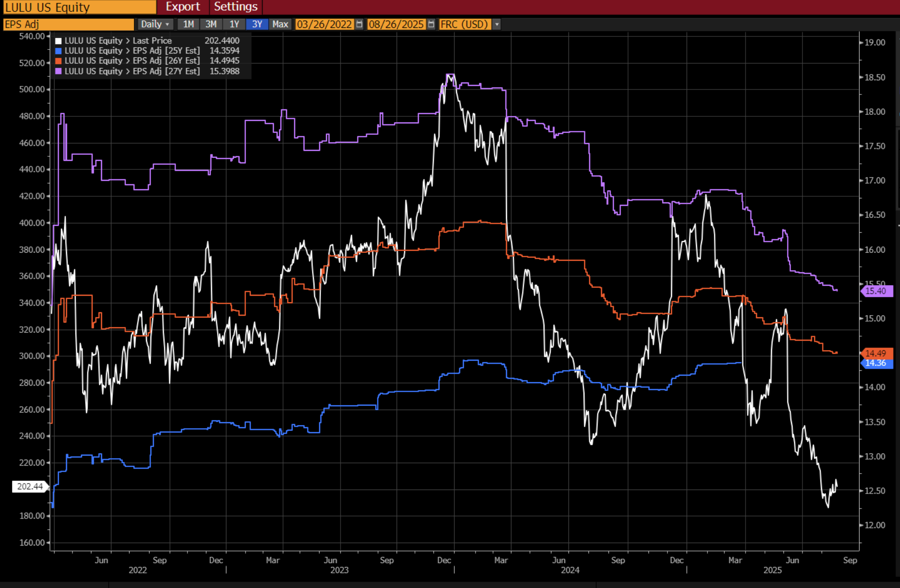Open the Settings menu
The image size is (900, 588).
pos(235,7)
